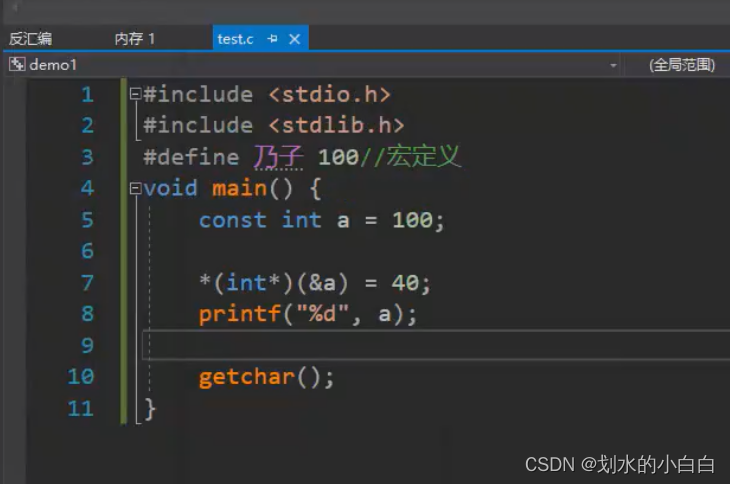Click the void keyword on line 4

pyautogui.click(x=170, y=188)
